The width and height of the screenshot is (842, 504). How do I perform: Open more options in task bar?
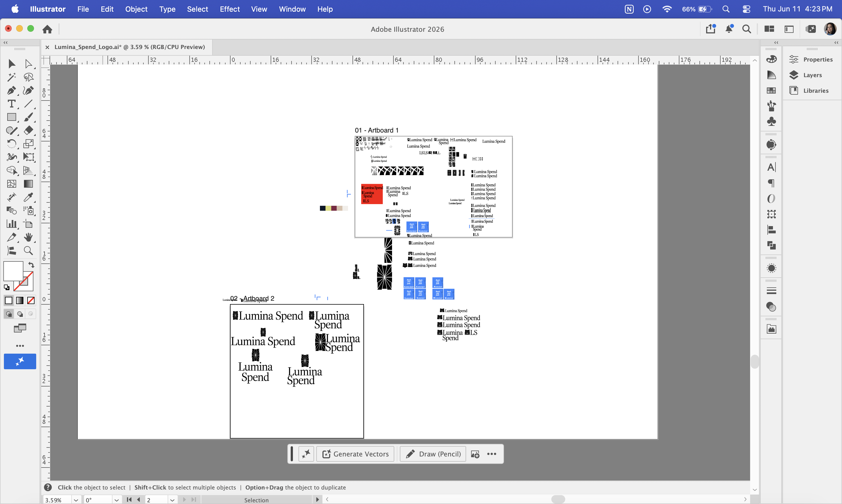[492, 454]
